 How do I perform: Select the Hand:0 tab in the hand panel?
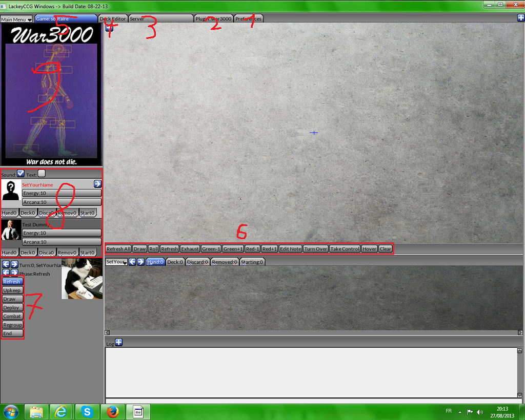[155, 262]
